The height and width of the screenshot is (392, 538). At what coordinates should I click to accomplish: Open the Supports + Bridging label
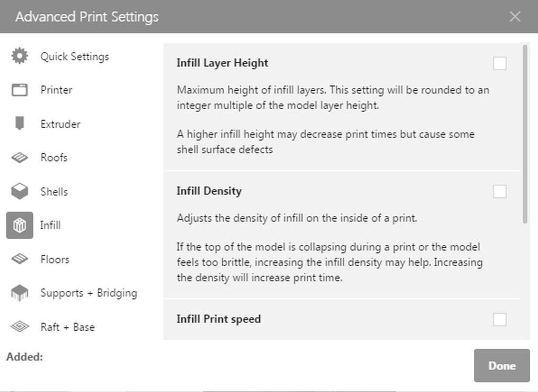[x=89, y=293]
